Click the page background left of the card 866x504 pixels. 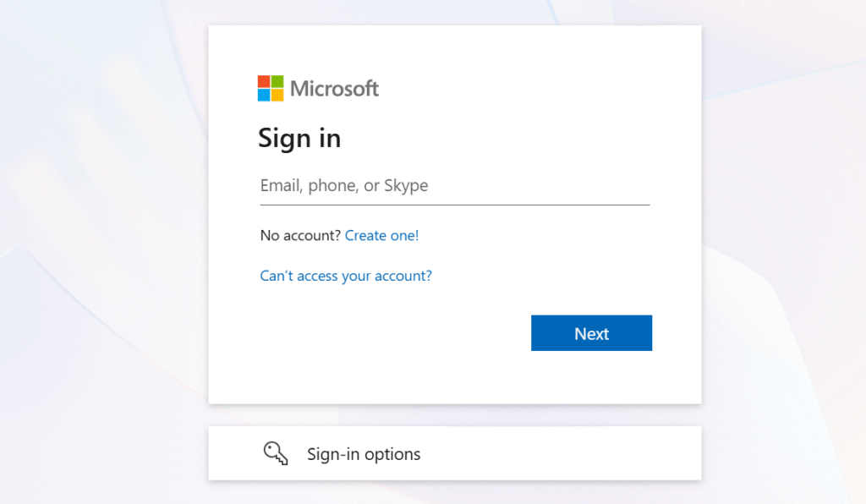pos(101,254)
